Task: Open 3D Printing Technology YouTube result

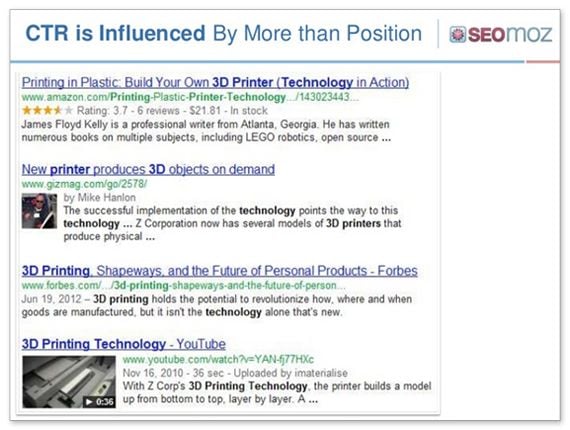Action: 124,344
